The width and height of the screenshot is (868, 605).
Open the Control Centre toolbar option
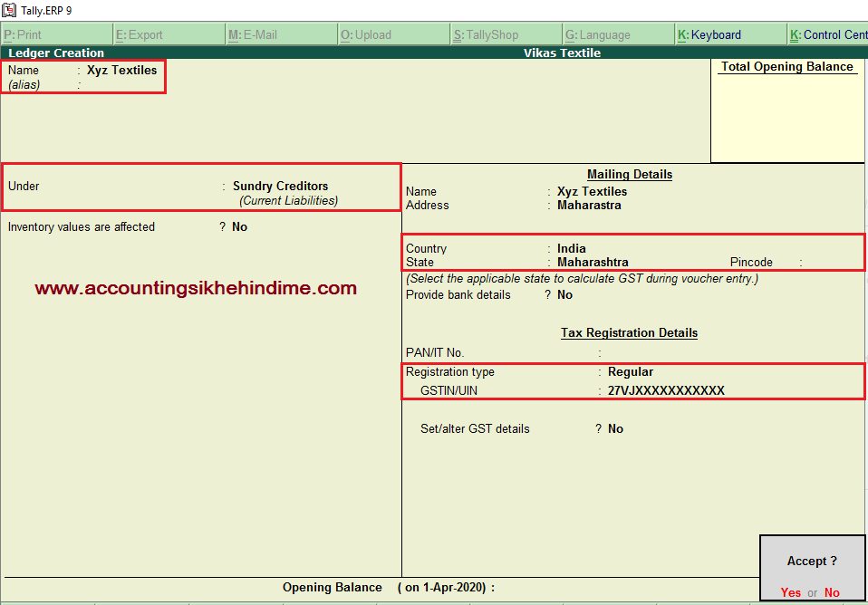(828, 34)
